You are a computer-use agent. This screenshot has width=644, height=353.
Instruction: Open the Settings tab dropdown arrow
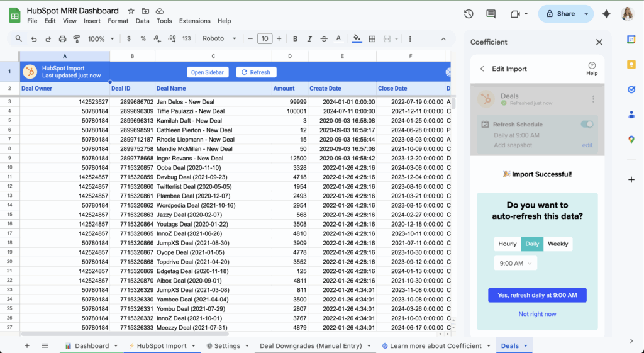247,346
